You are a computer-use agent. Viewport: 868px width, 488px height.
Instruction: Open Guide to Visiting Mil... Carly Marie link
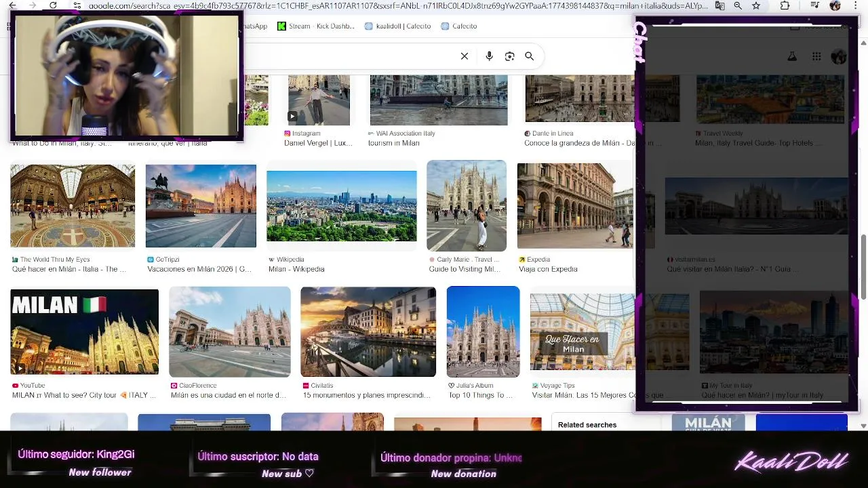click(x=465, y=269)
